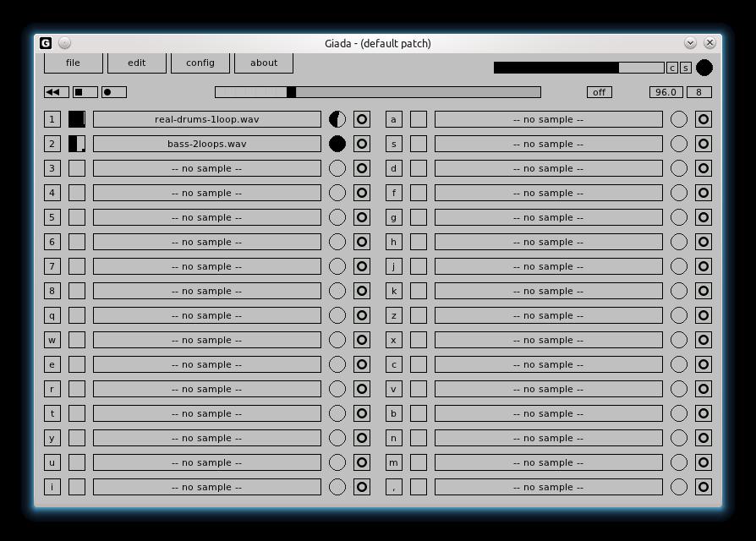
Task: Open the file menu
Action: point(74,63)
